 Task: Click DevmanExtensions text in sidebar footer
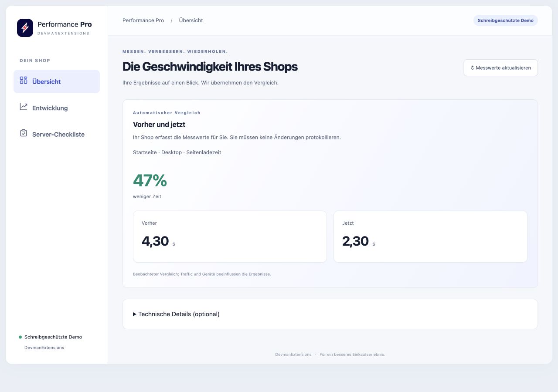point(44,348)
